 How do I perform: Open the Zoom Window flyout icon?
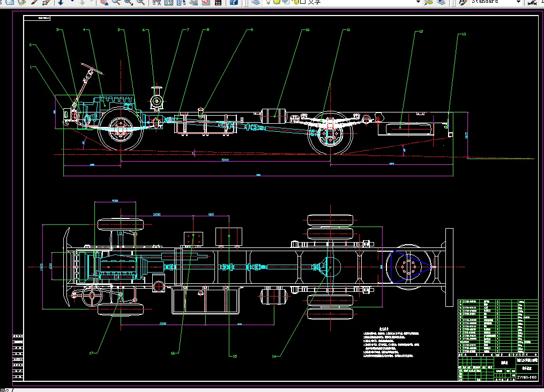(129, 2)
